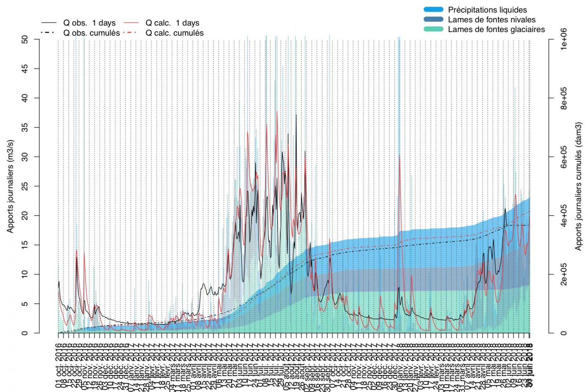Screen dimensions: 588x392
Task: Click the solid black Q obs. line sample
Action: tap(49, 23)
